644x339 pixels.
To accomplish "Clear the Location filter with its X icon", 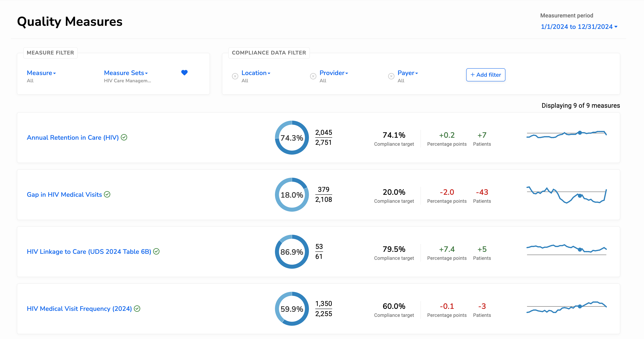I will (235, 76).
